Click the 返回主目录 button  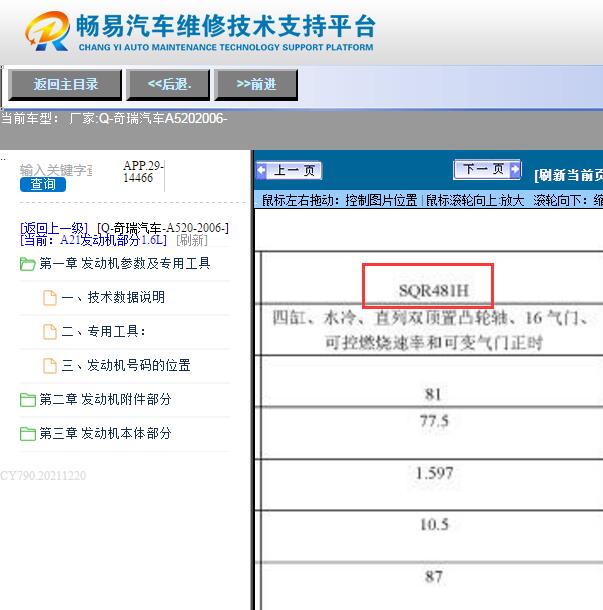(x=65, y=84)
